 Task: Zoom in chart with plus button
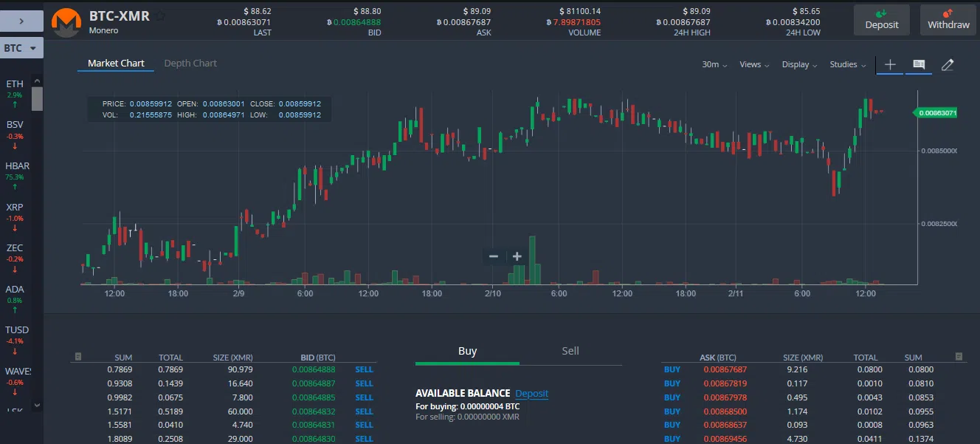pos(517,256)
